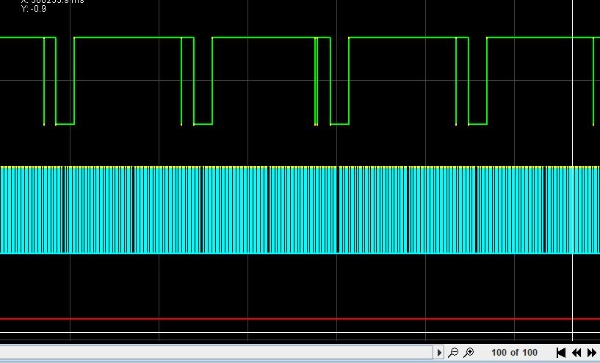Image resolution: width=600 pixels, height=363 pixels.
Task: Zoom out using the minus magnifier icon
Action: [x=453, y=352]
